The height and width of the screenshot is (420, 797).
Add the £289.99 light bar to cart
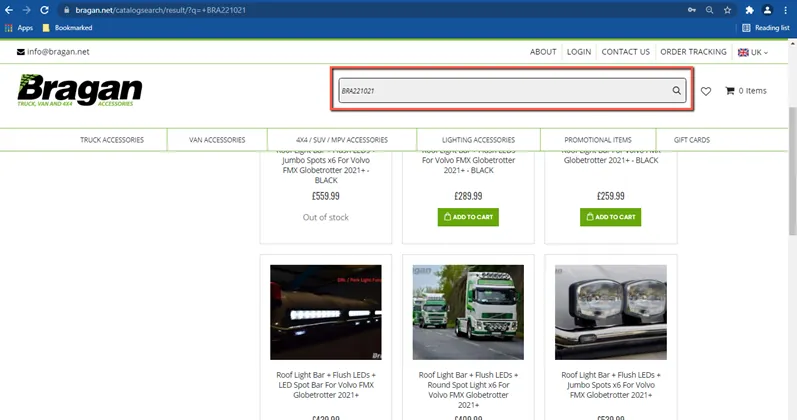point(468,217)
